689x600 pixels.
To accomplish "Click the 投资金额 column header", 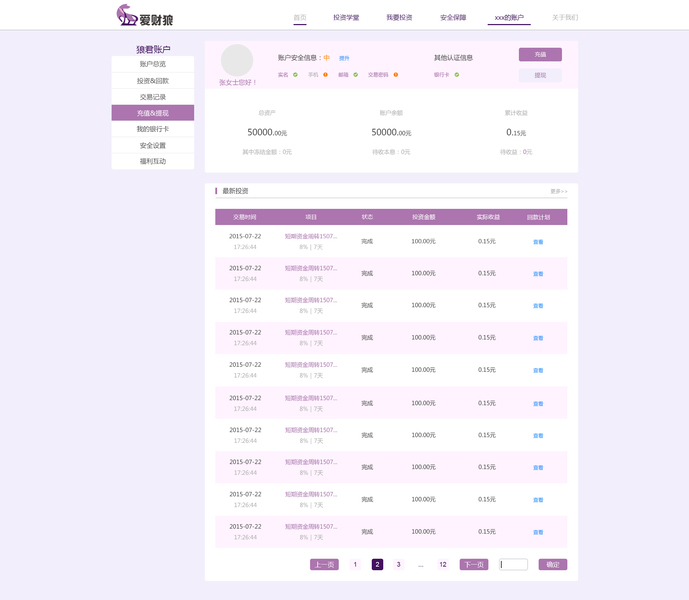I will click(x=424, y=217).
